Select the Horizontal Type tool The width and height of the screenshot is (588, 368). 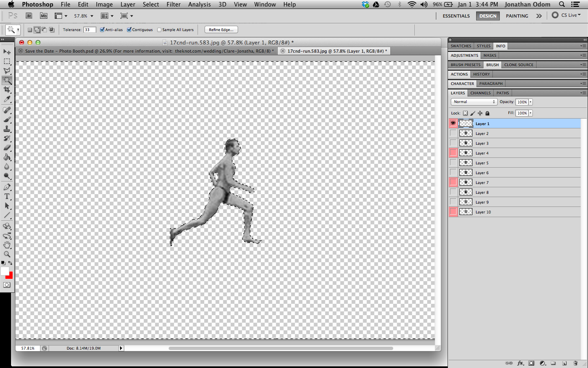7,196
